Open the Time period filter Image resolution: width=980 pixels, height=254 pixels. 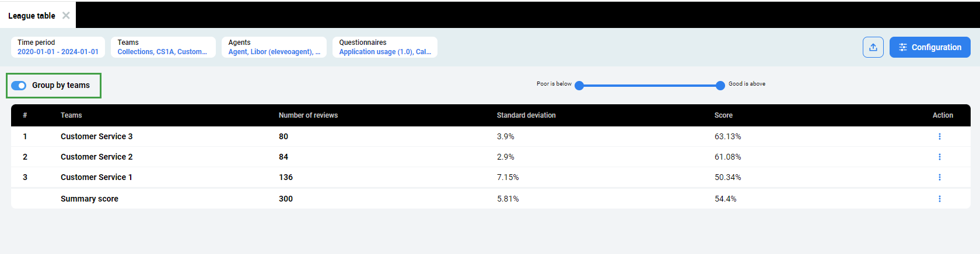click(58, 47)
